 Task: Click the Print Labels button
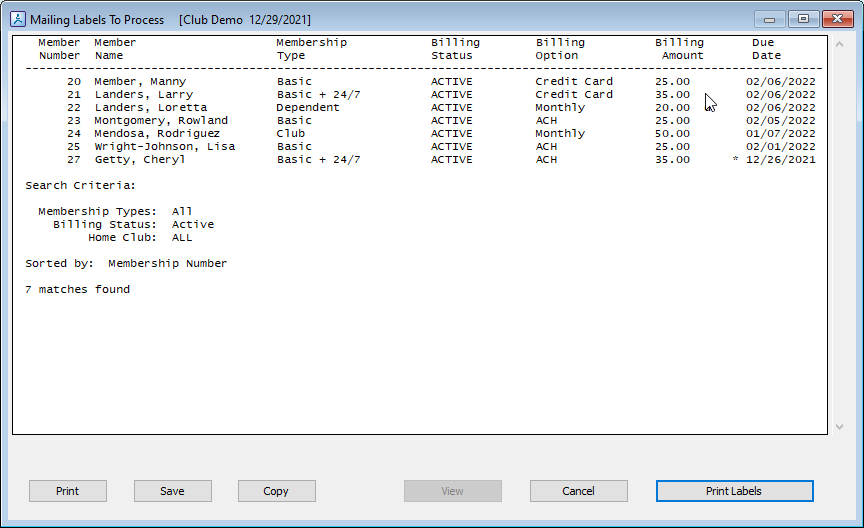734,491
